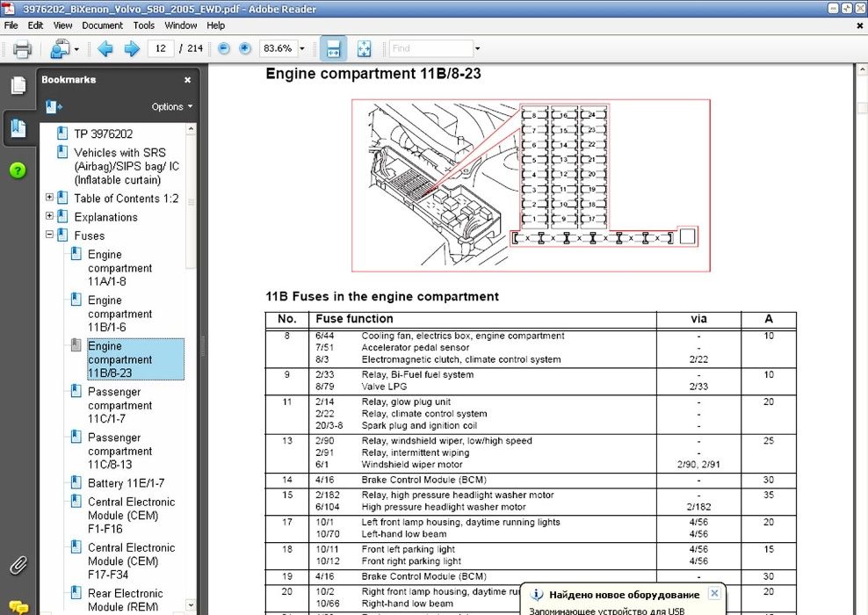The image size is (868, 615).
Task: Click the Find search field
Action: coord(430,49)
